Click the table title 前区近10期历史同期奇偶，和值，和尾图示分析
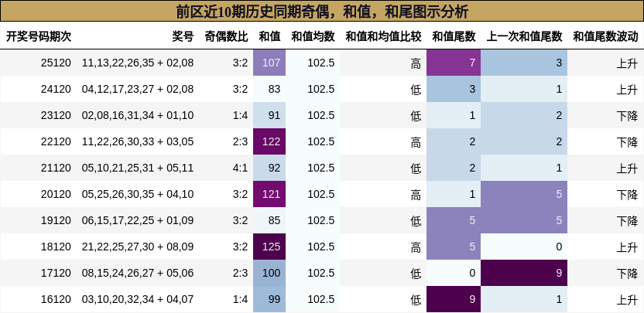Viewport: 644px width, 313px height. coord(322,11)
